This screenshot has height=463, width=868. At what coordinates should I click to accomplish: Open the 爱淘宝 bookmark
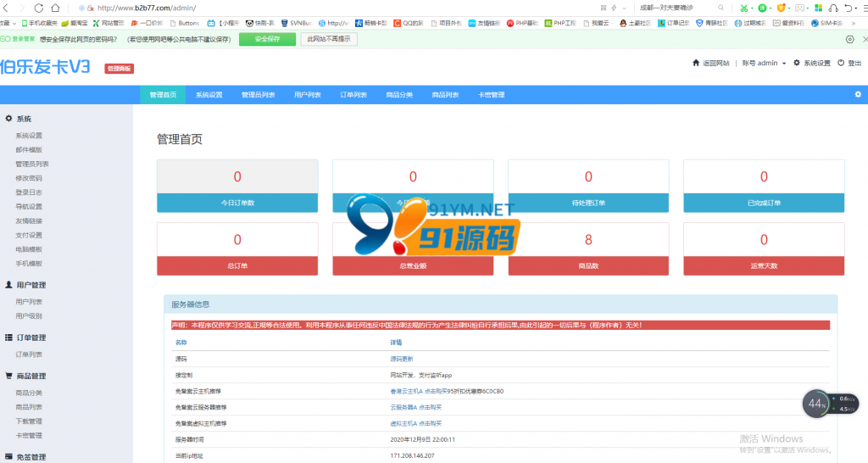(x=75, y=23)
